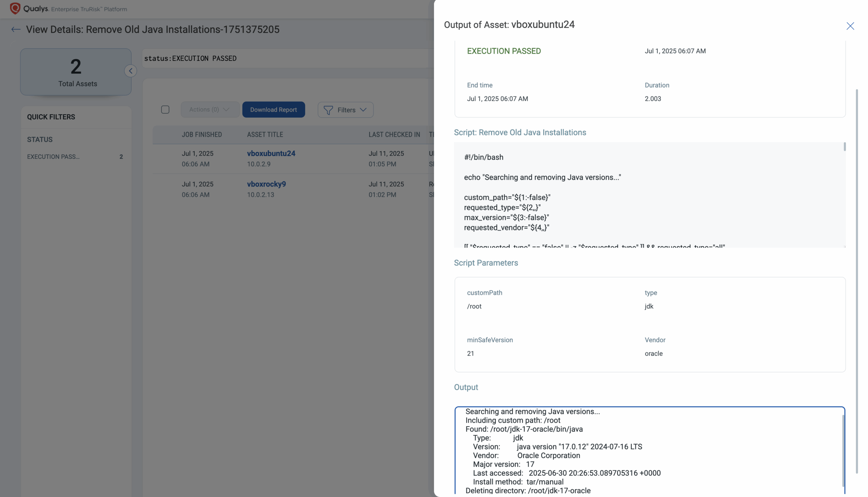Click the Output text box scrollbar
This screenshot has width=868, height=497.
[x=844, y=451]
